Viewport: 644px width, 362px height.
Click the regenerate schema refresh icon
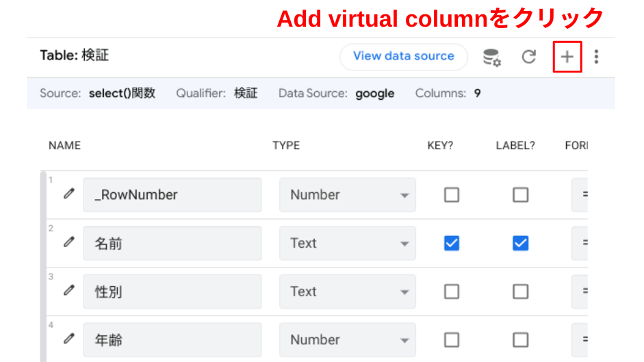coord(528,57)
